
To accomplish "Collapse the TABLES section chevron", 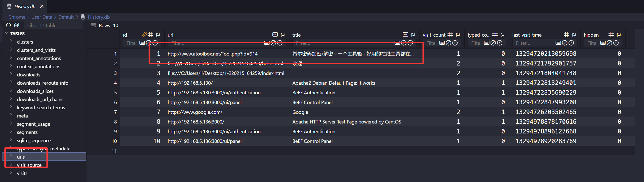I will pyautogui.click(x=6, y=33).
